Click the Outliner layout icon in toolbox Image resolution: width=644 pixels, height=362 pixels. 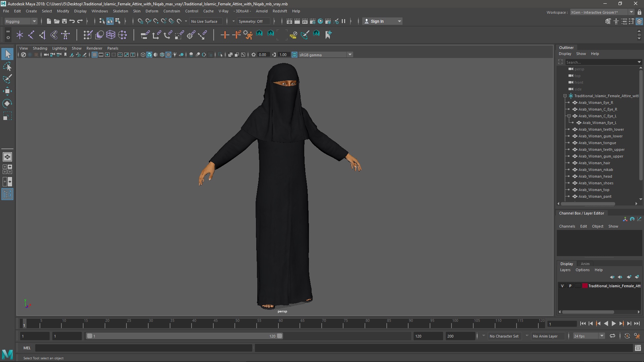point(7,194)
